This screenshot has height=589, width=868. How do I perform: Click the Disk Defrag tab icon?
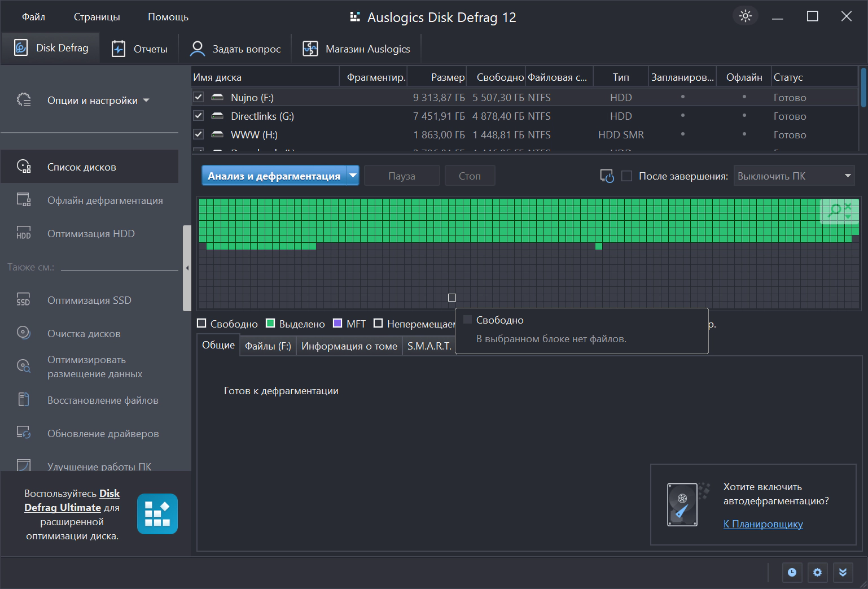pyautogui.click(x=21, y=48)
